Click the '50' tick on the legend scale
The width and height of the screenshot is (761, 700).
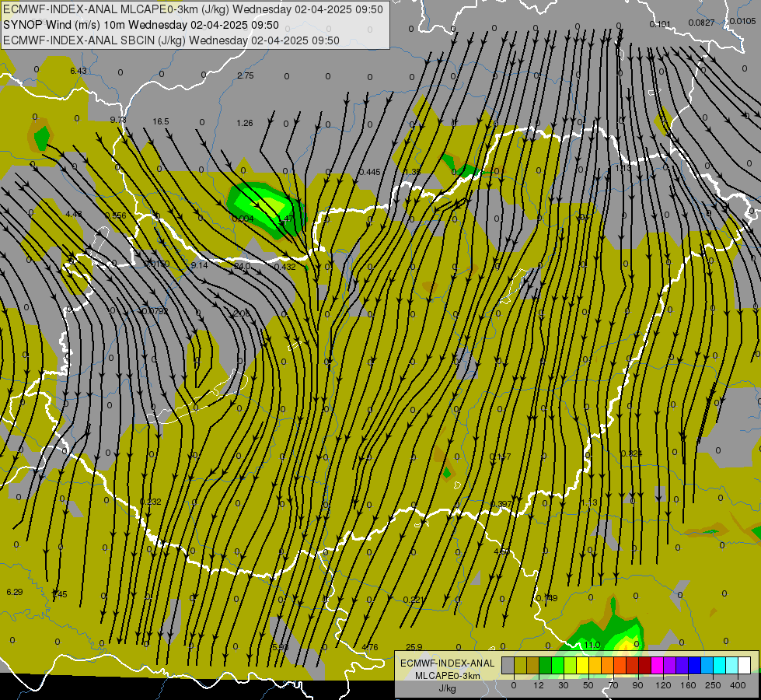(588, 685)
